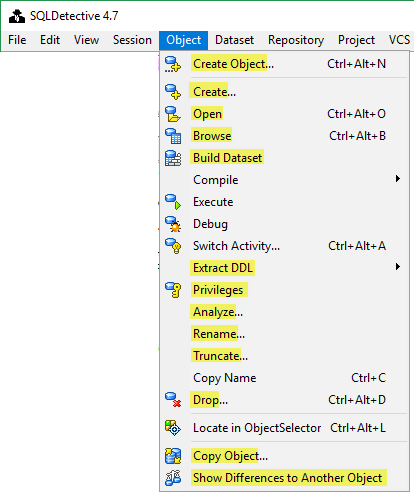The width and height of the screenshot is (414, 492).
Task: Click the Ctrl+Alt+B shortcut label
Action: [x=357, y=136]
